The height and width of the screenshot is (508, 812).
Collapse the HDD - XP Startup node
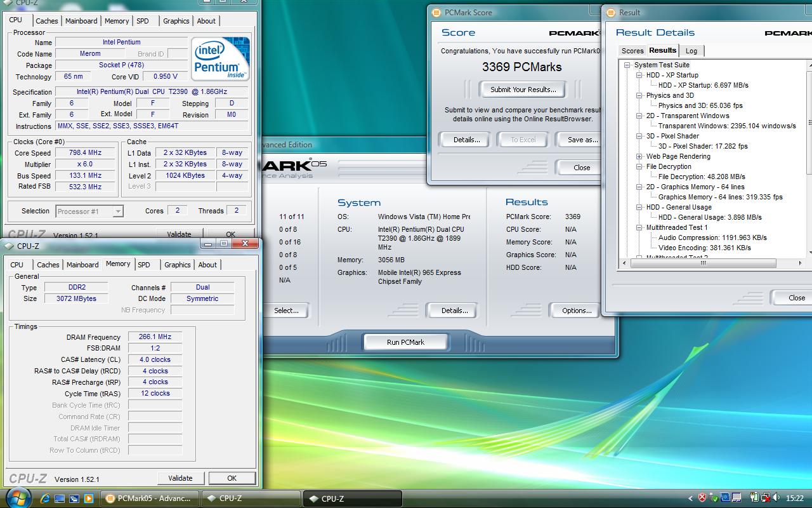click(639, 75)
